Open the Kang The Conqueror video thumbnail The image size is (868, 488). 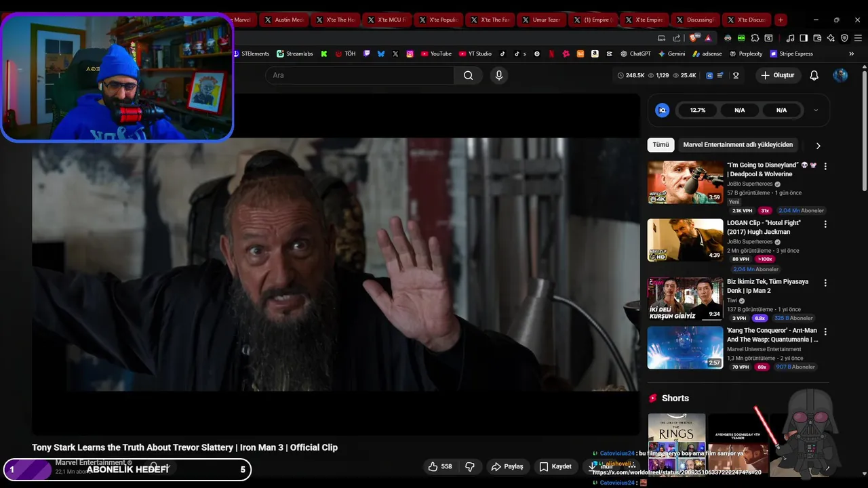click(685, 348)
